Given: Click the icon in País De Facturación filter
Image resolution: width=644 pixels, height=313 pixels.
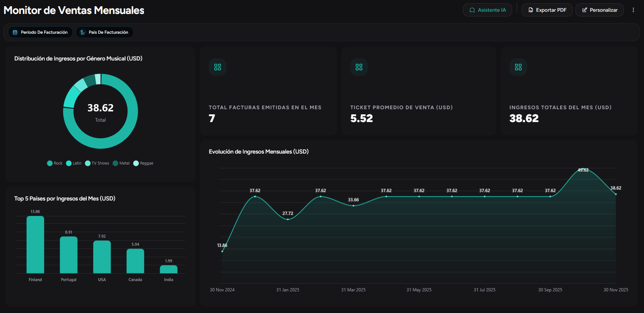Looking at the screenshot, I should click(83, 32).
